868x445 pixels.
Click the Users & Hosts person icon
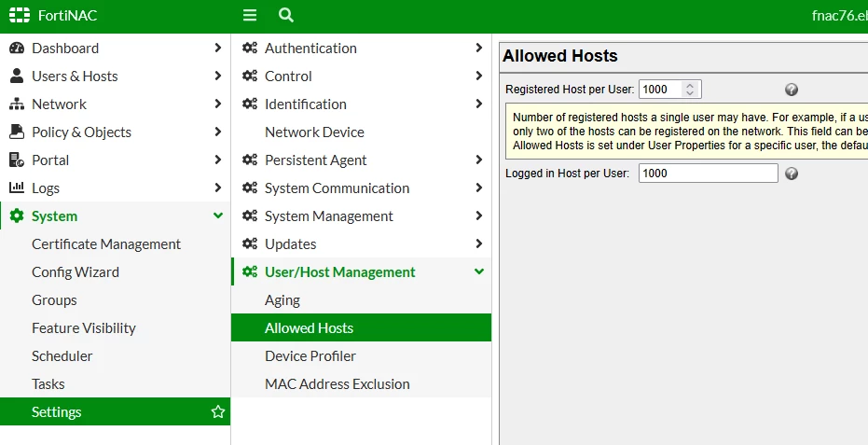(x=17, y=76)
